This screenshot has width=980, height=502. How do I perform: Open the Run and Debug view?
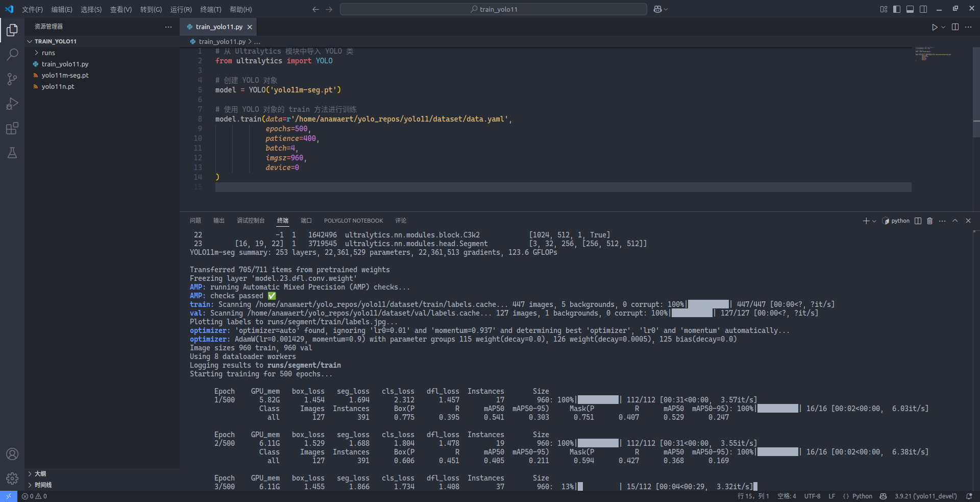pos(12,104)
